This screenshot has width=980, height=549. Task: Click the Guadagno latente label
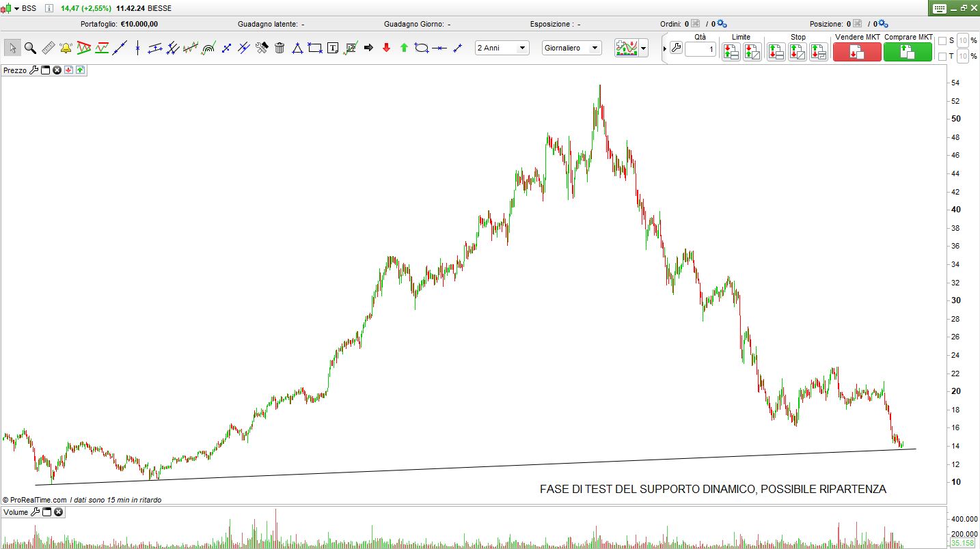click(268, 24)
